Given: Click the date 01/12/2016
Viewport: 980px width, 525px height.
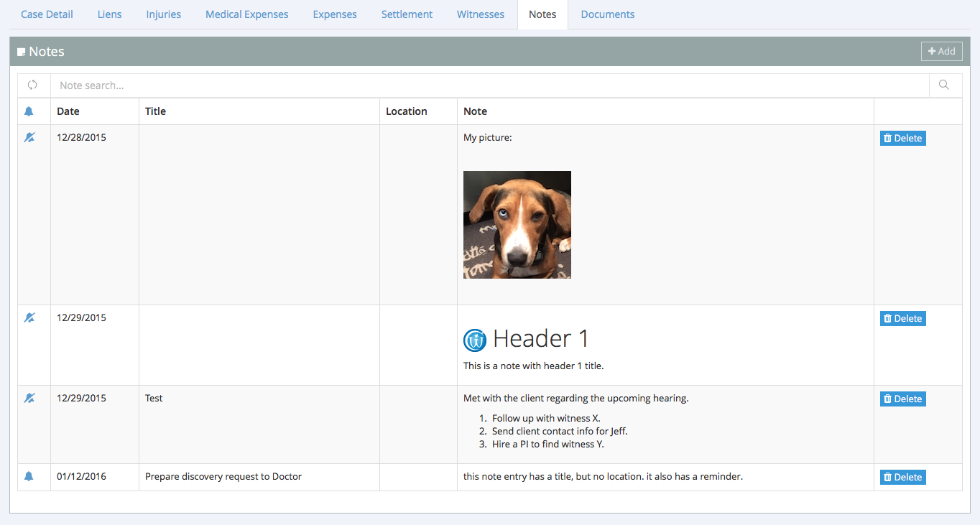Looking at the screenshot, I should 81,476.
